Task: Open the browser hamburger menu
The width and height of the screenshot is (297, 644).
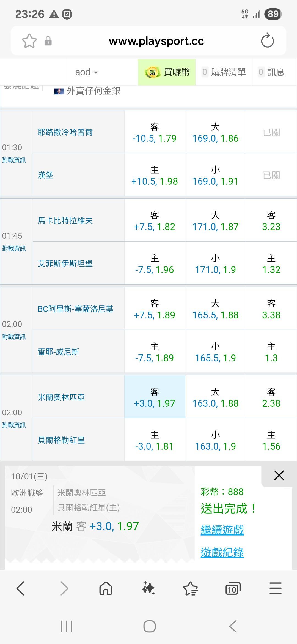Action: click(275, 589)
